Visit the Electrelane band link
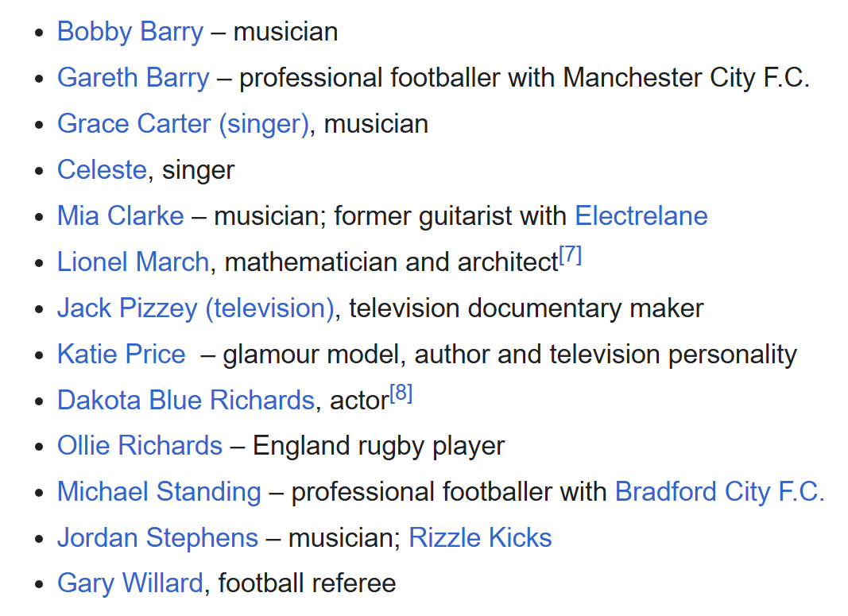The height and width of the screenshot is (616, 848). [x=641, y=216]
